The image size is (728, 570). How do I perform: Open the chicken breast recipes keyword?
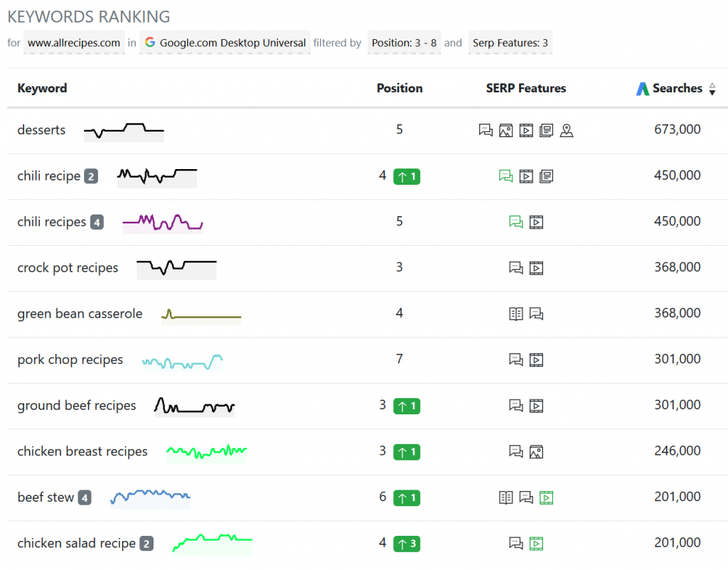coord(82,451)
